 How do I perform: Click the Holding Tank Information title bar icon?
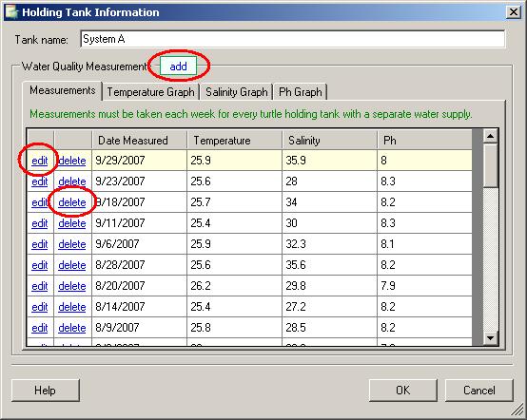(x=12, y=12)
